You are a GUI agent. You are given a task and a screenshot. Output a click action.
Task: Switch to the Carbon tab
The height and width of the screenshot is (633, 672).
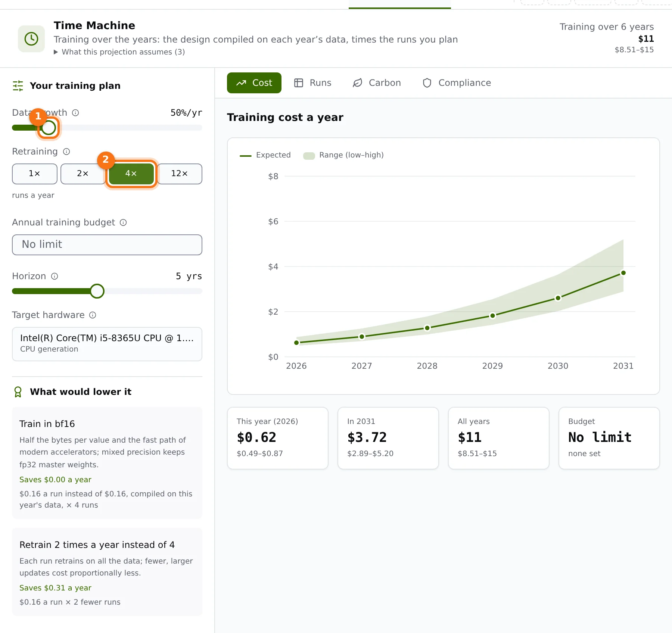pos(377,83)
